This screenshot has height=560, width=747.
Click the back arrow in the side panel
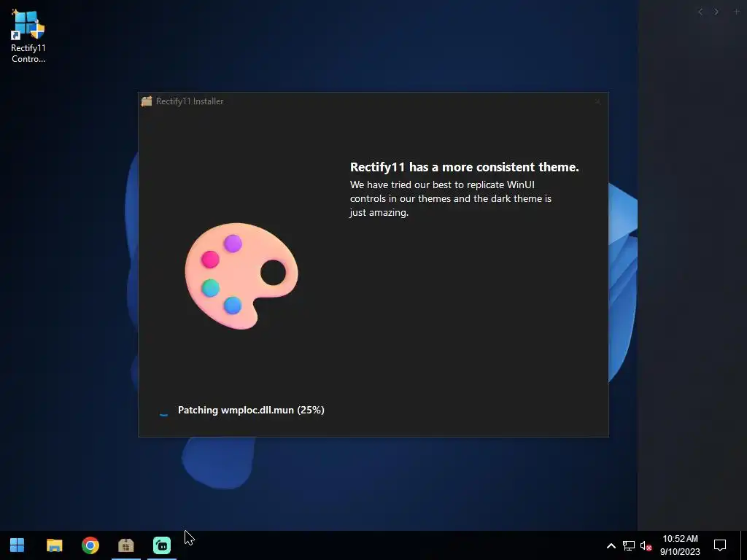click(x=700, y=12)
